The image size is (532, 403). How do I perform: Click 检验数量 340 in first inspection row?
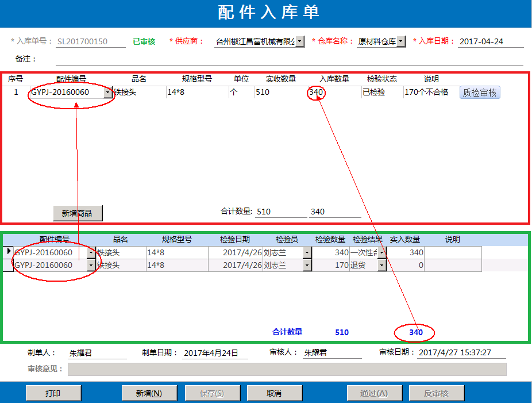pos(331,252)
